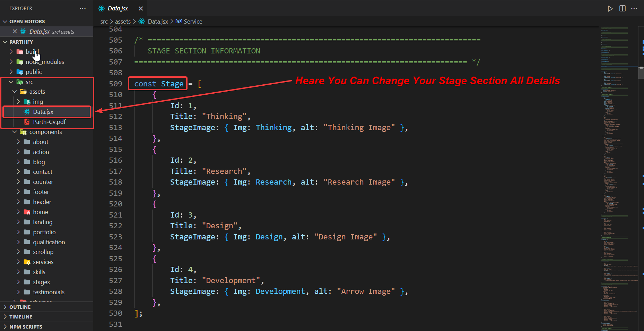
Task: Click the home folder icon
Action: (x=27, y=212)
